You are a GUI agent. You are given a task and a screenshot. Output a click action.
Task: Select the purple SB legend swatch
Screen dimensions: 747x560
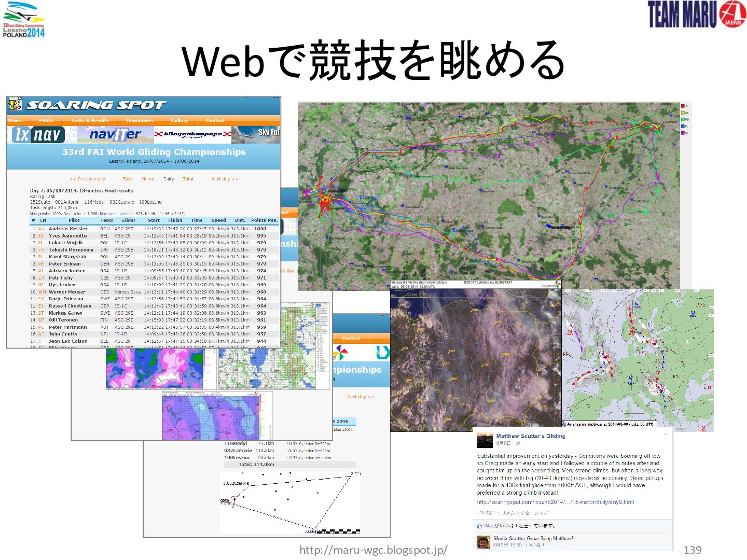tap(683, 133)
